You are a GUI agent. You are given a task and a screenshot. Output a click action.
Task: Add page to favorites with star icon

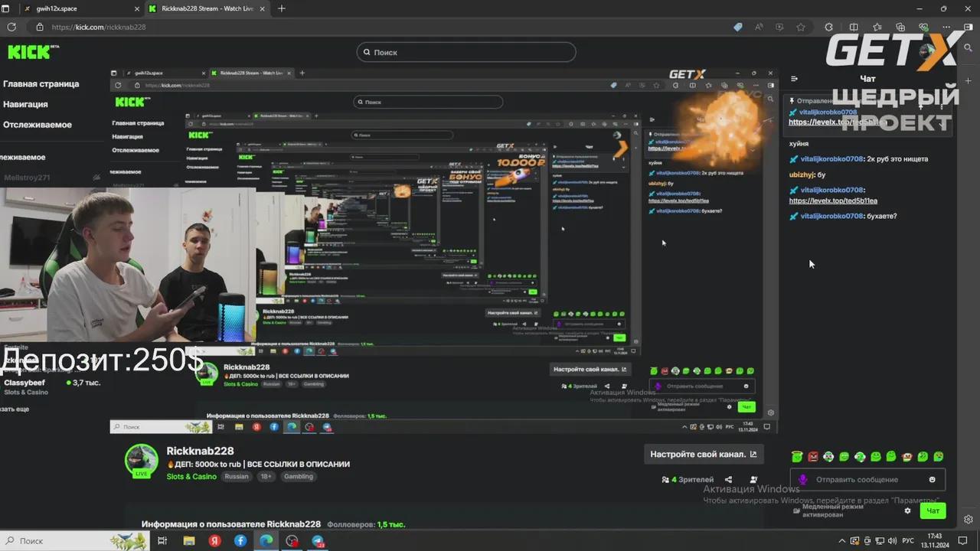point(801,27)
